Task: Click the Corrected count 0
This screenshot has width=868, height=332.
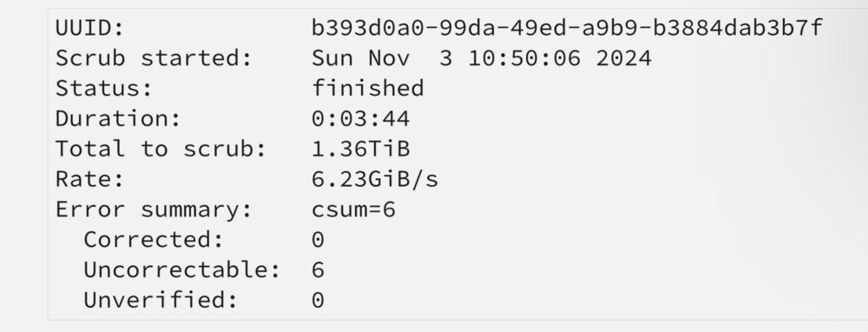Action: coord(318,239)
